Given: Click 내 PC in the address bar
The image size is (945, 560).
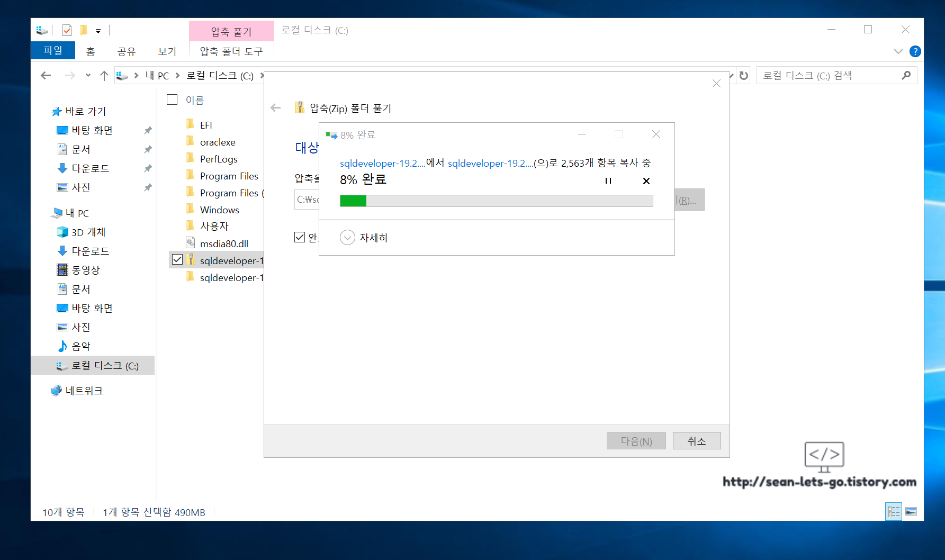Looking at the screenshot, I should tap(157, 76).
